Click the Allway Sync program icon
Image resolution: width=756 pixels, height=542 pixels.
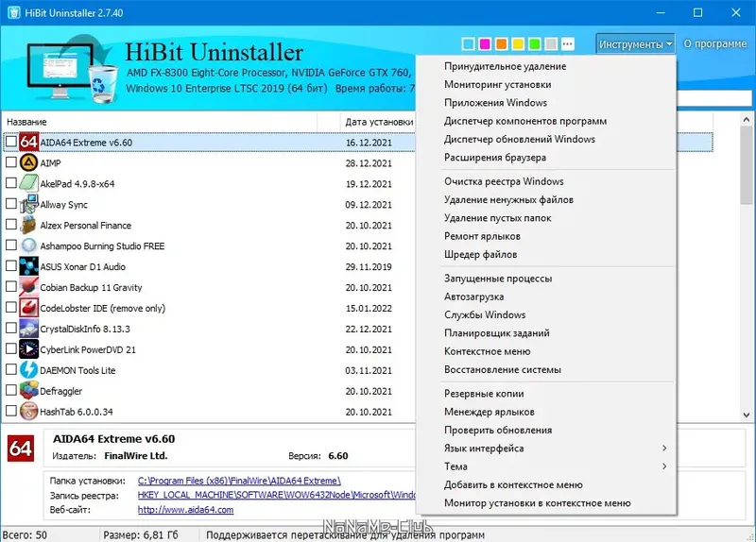pos(29,204)
